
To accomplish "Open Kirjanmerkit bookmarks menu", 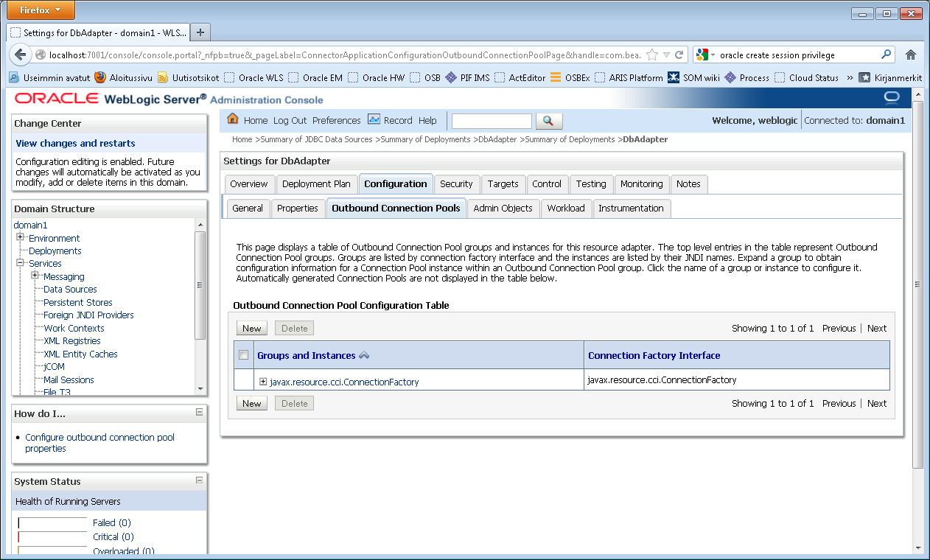I will 890,77.
